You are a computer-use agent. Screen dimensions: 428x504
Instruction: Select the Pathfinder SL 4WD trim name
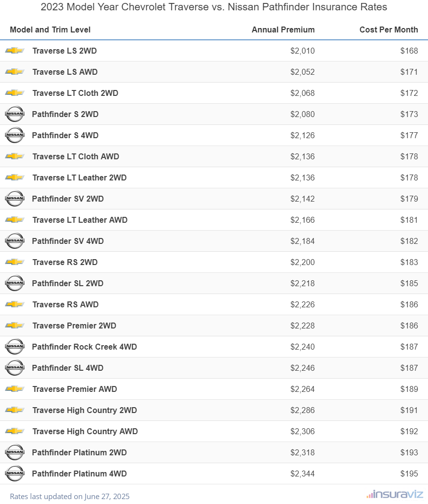tap(68, 368)
